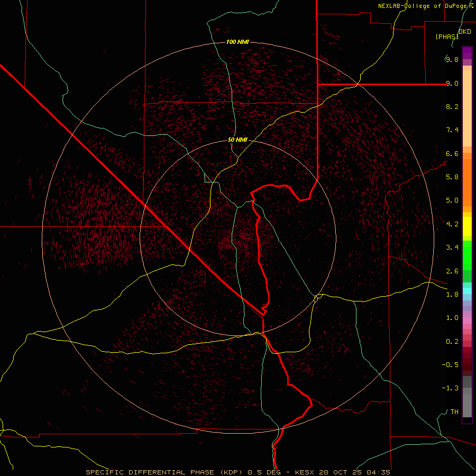Click the -0.5 scale label
The width and height of the screenshot is (476, 476).
pyautogui.click(x=450, y=365)
